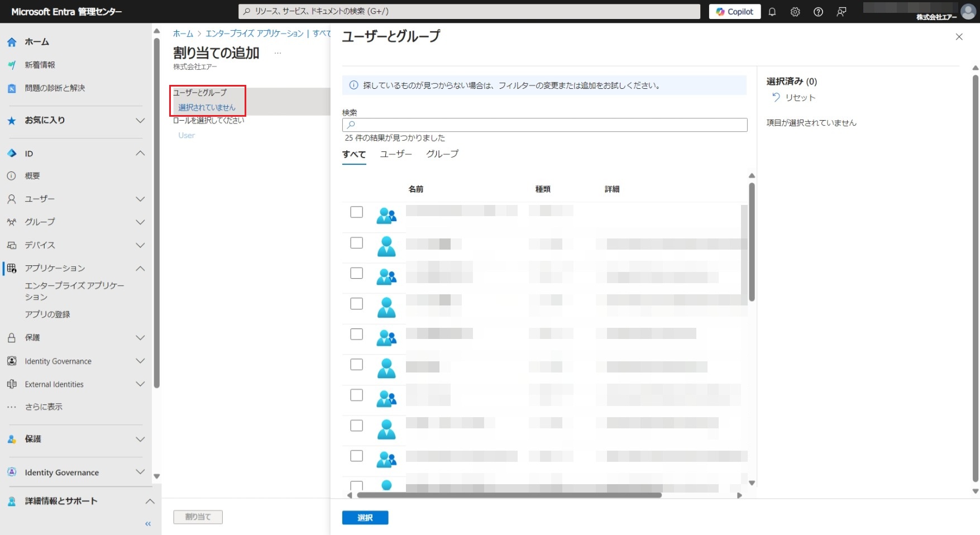980x535 pixels.
Task: Expand the ユーザー section in sidebar
Action: [x=140, y=199]
